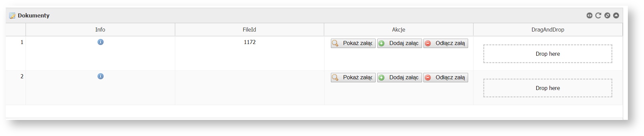Click the 'Drop here' zone in row 1
The height and width of the screenshot is (136, 644).
[x=547, y=54]
